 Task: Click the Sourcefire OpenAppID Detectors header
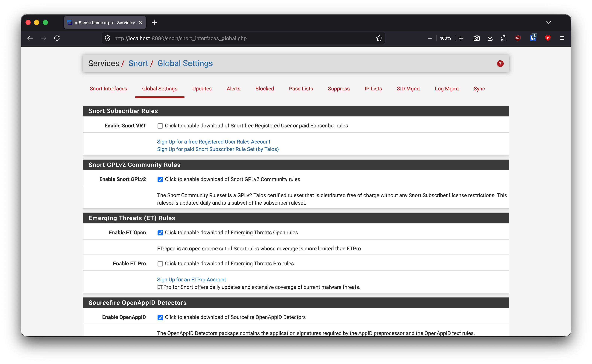tap(296, 303)
